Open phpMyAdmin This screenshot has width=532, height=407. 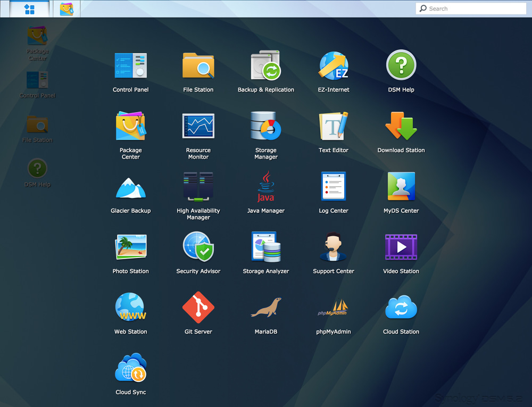334,308
